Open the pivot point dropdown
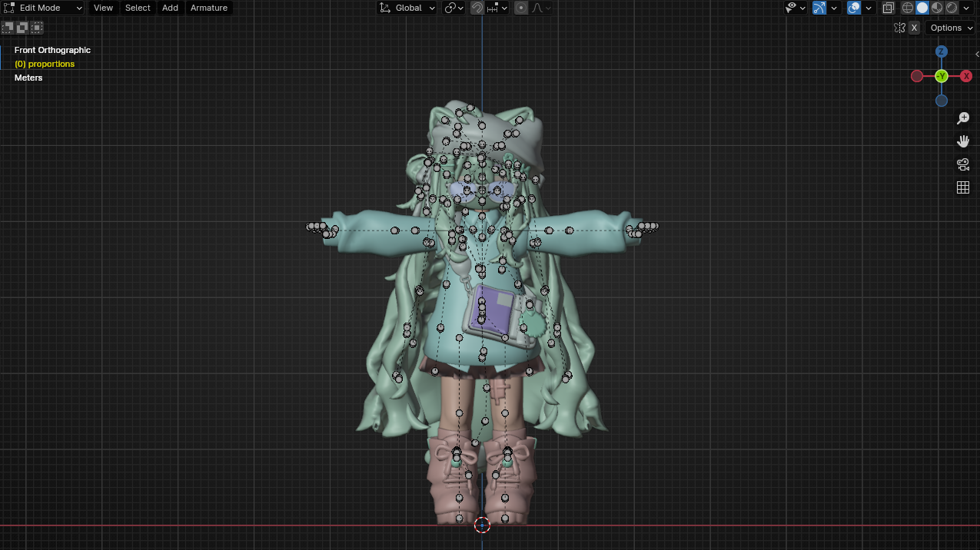Image resolution: width=980 pixels, height=550 pixels. [x=454, y=8]
